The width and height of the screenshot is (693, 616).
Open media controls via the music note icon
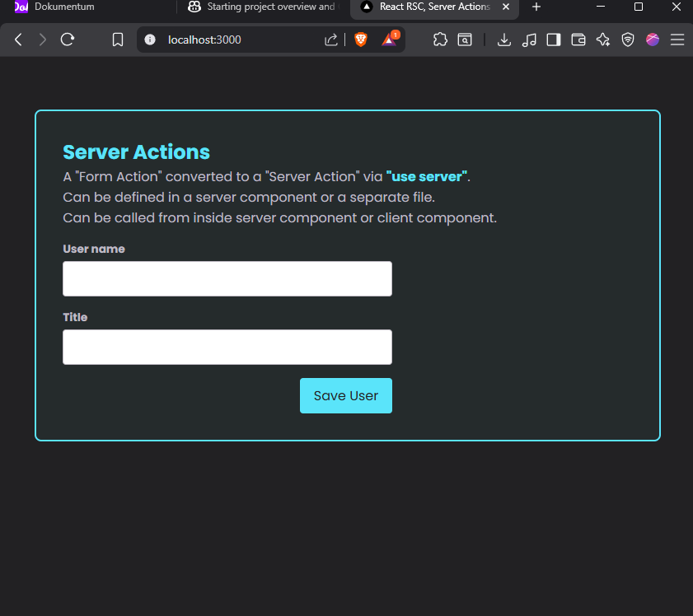[529, 39]
